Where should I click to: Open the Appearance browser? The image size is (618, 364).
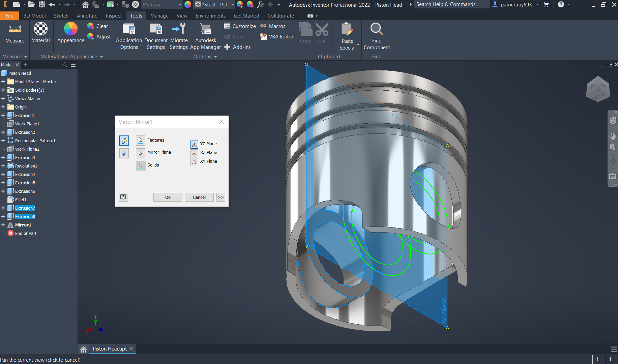[x=70, y=33]
